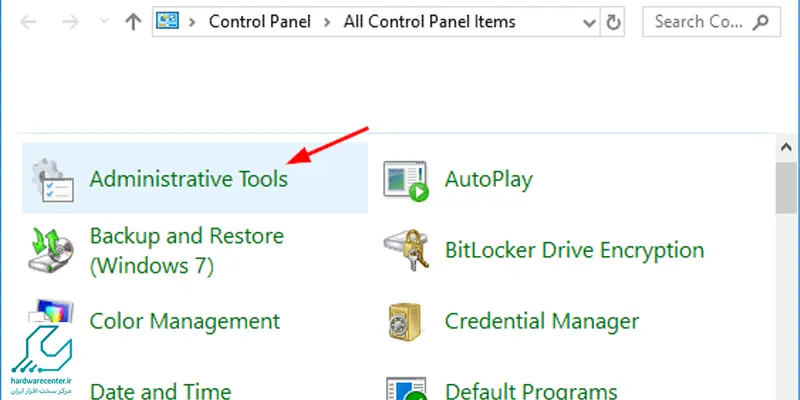Click the Control Panel icon in address bar
Viewport: 800px width, 400px height.
(x=167, y=21)
